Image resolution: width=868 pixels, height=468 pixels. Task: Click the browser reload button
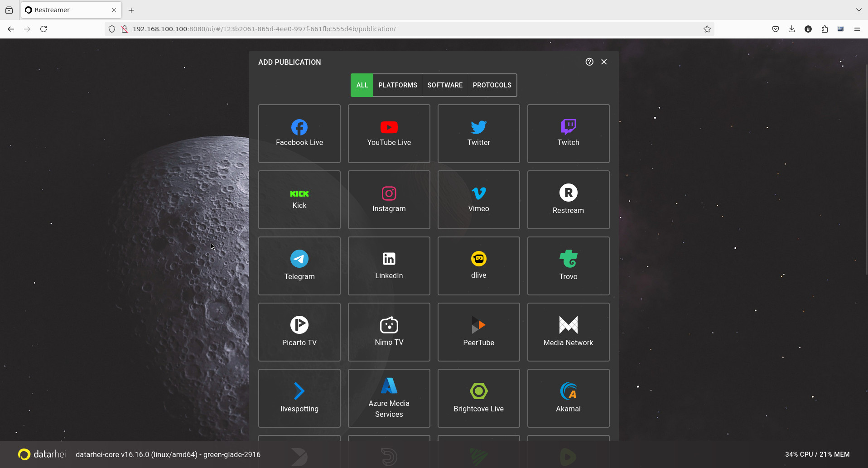tap(43, 29)
